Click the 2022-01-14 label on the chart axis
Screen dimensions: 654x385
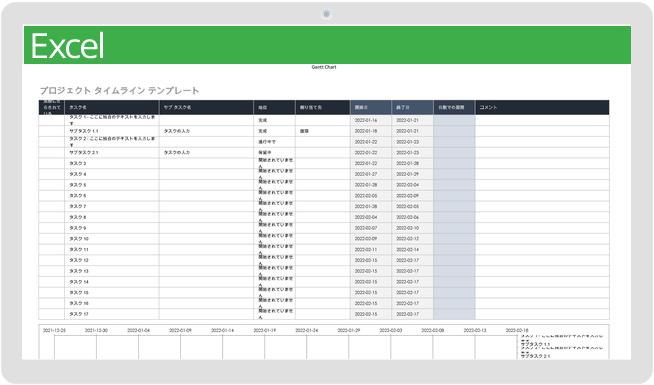223,330
